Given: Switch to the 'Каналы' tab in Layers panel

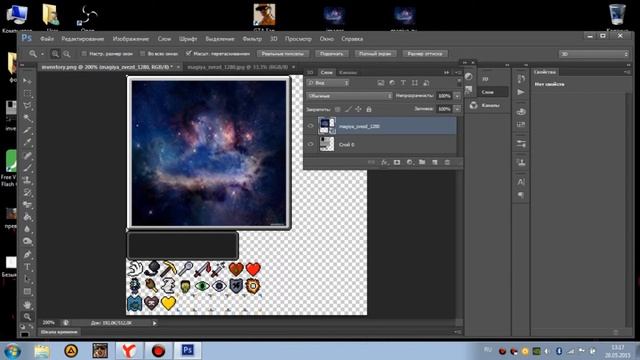Looking at the screenshot, I should 348,73.
